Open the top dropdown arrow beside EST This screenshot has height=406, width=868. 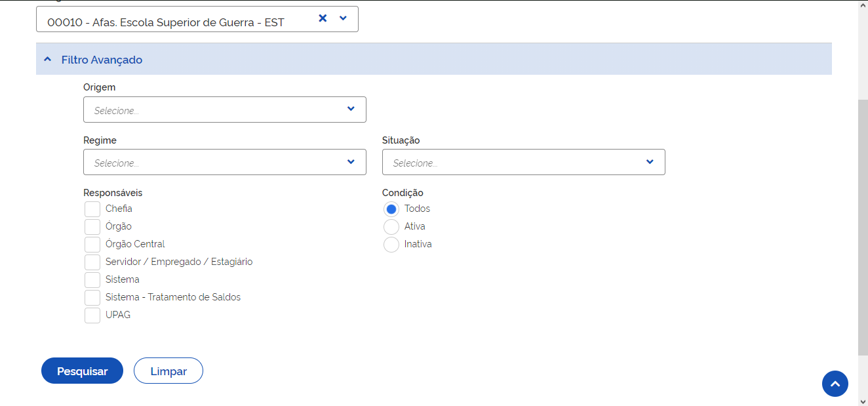pos(343,18)
